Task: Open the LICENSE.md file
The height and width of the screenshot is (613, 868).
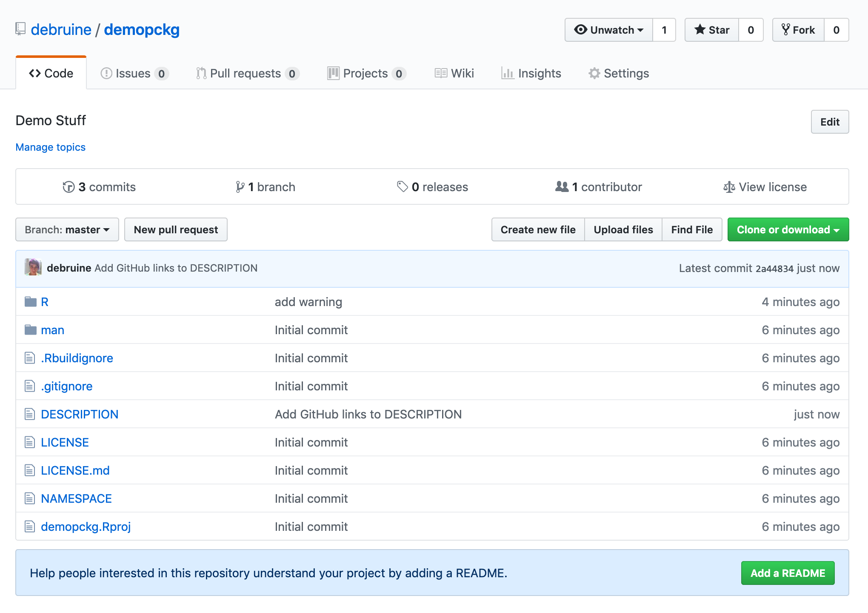Action: (x=75, y=470)
